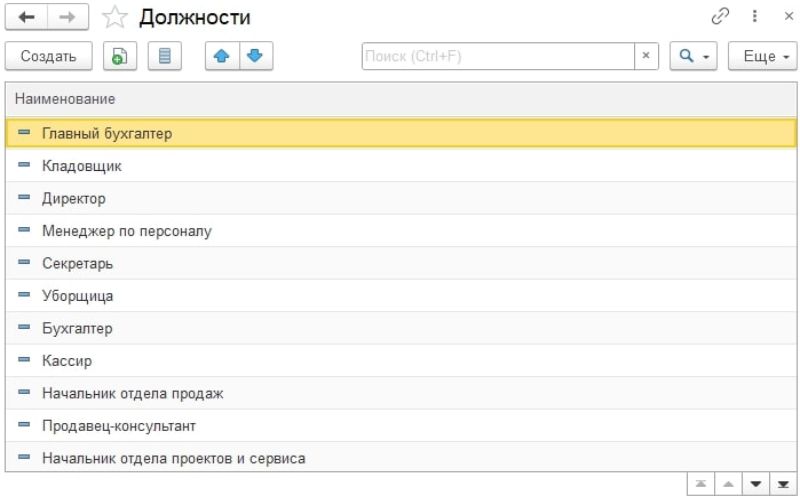Select Начальник отдела проектов и сервиса row

[401, 457]
